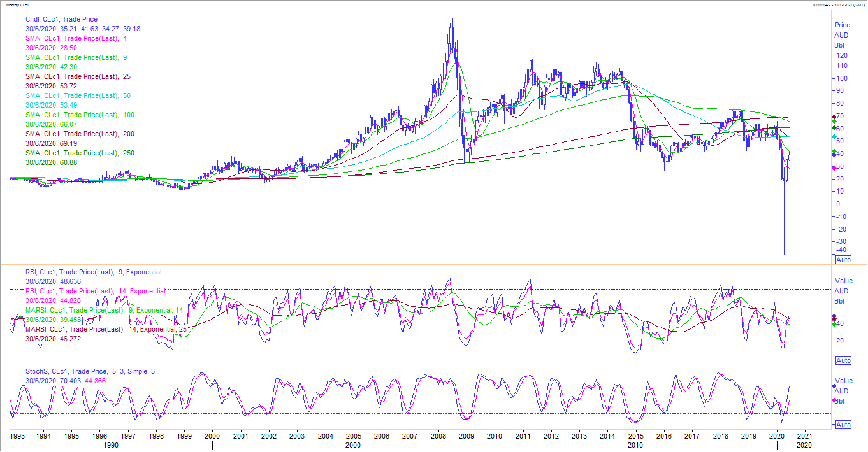Click the StochS values '70.403, 44.866'
Screen dimensions: 868x452
[x=84, y=381]
